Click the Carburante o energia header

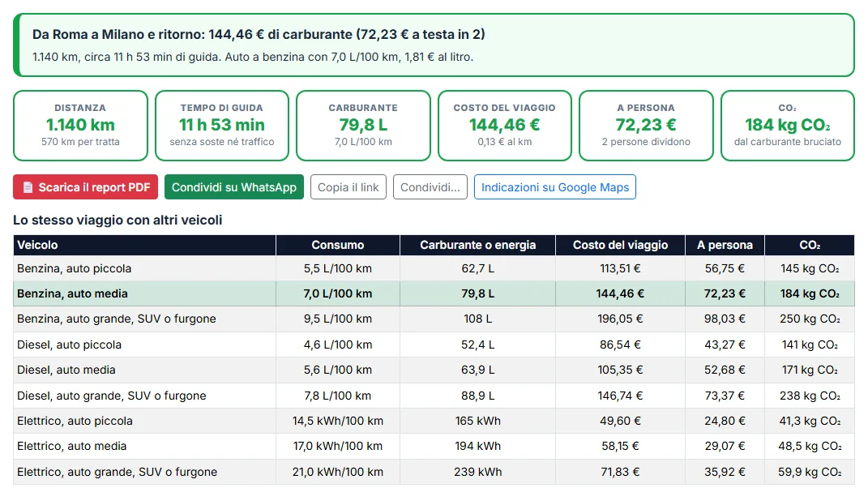(477, 245)
